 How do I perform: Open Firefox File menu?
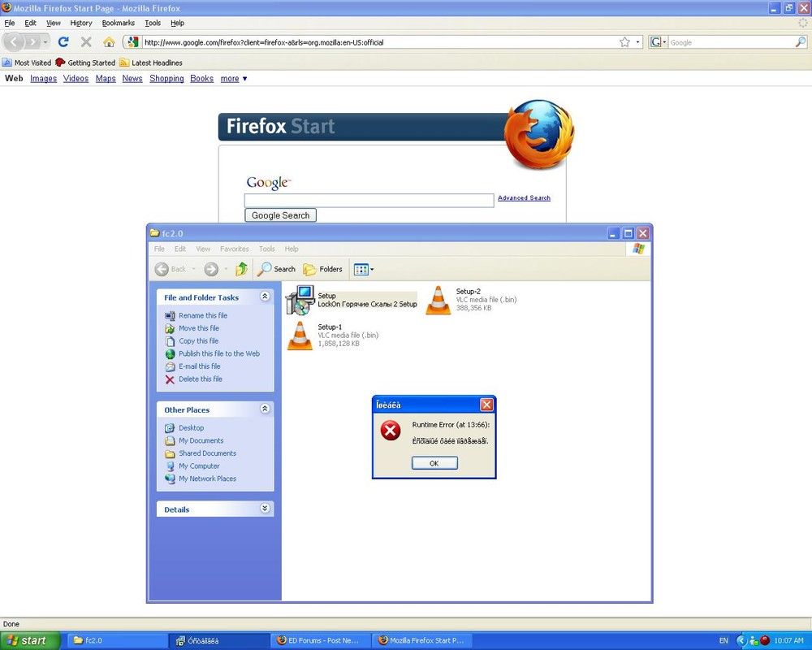point(9,23)
